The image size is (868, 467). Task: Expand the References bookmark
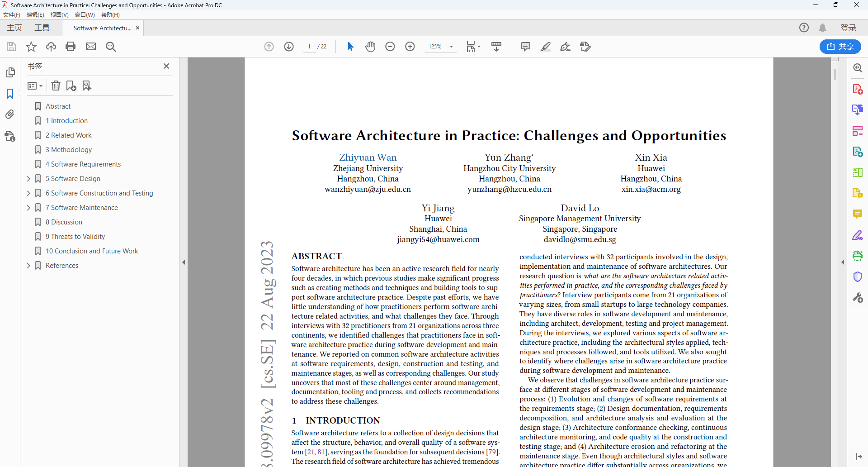point(28,266)
